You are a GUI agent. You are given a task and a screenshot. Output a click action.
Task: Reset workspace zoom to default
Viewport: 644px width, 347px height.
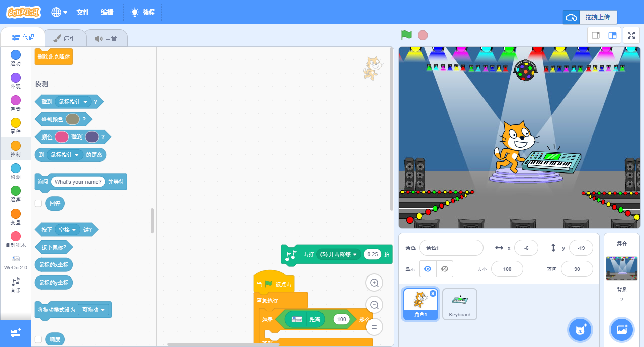tap(374, 326)
